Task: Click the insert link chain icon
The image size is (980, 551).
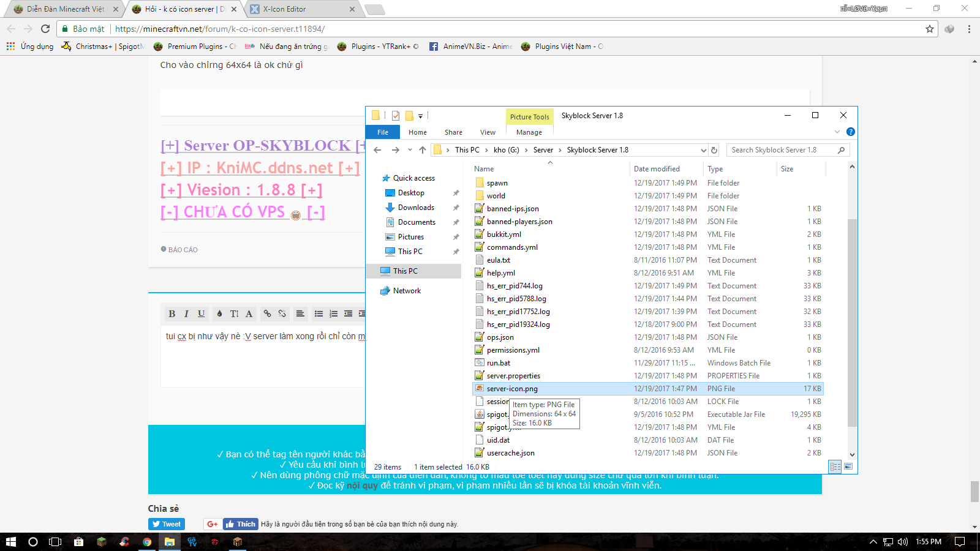Action: click(267, 313)
